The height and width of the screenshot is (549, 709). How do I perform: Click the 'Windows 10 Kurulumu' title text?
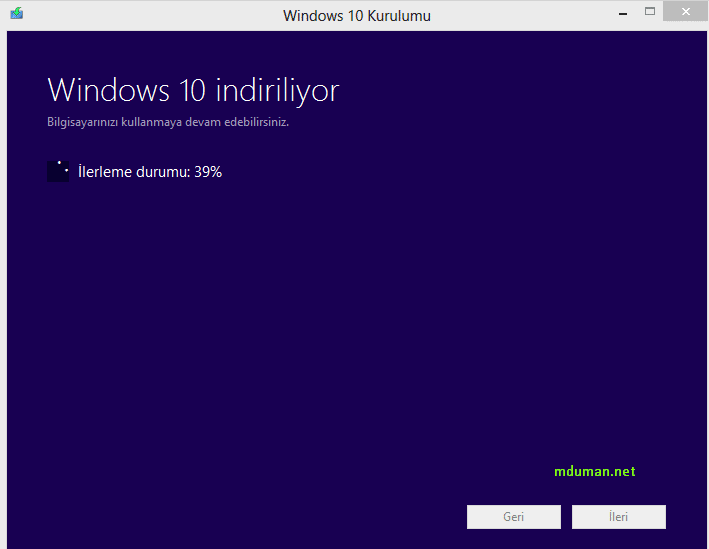(357, 16)
